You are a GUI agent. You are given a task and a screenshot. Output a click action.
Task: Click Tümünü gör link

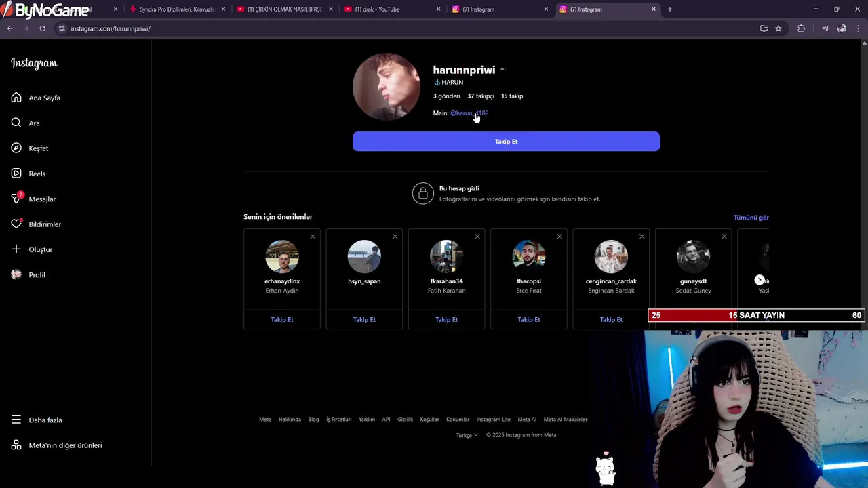pyautogui.click(x=751, y=218)
